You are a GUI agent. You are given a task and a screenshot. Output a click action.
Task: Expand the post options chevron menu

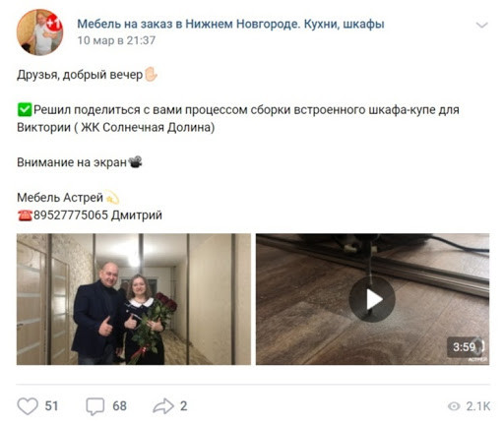481,25
